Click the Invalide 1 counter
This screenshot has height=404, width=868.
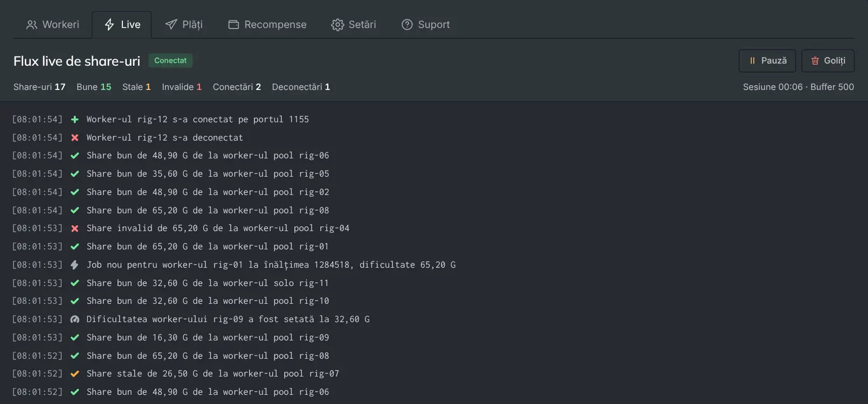click(x=182, y=87)
